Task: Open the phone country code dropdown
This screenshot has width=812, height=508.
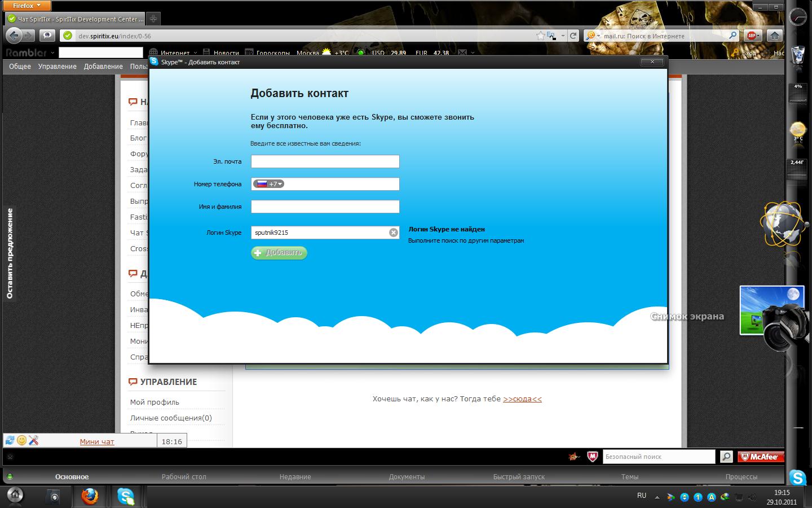Action: pos(269,184)
